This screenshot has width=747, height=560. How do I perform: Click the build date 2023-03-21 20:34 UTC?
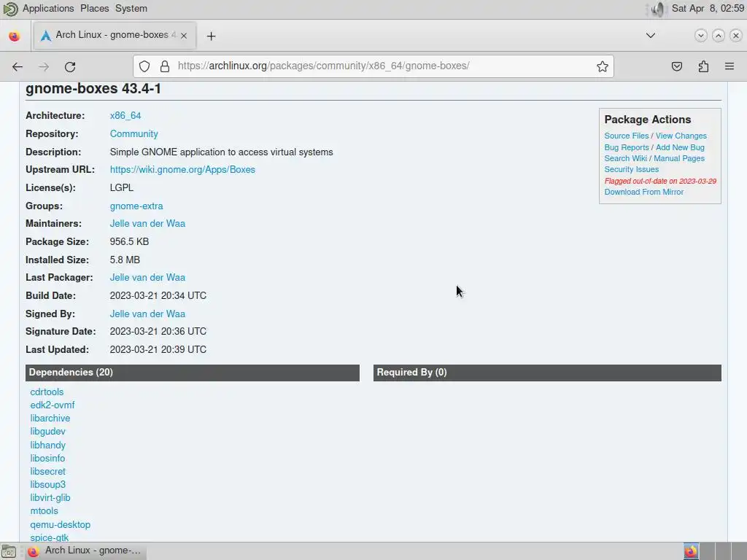click(x=158, y=296)
